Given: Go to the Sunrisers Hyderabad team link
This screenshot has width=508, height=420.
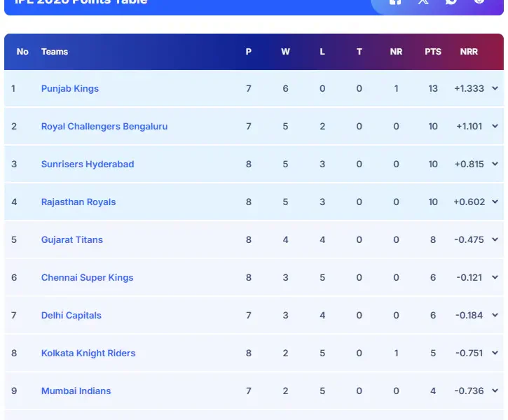Looking at the screenshot, I should coord(88,164).
